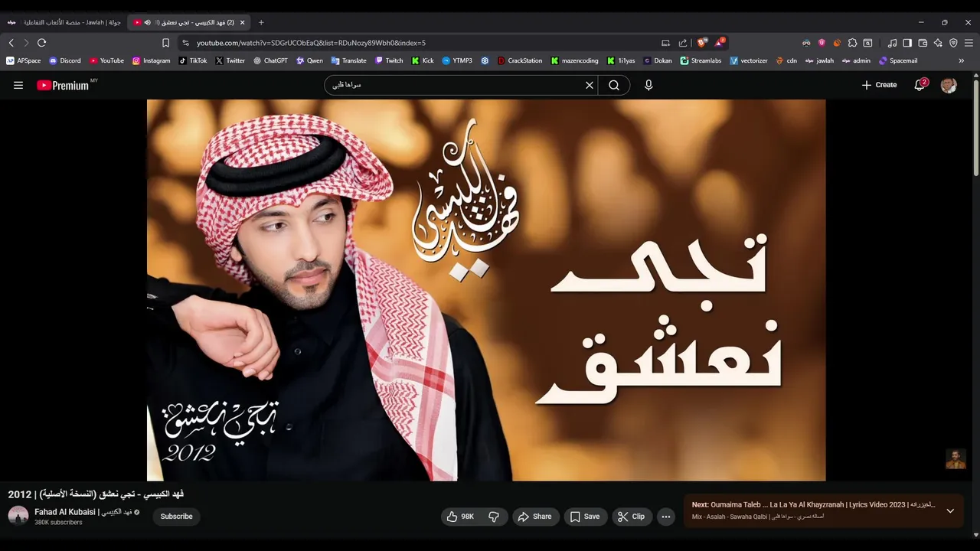Open the Instagram bookmark
This screenshot has width=980, height=551.
151,60
